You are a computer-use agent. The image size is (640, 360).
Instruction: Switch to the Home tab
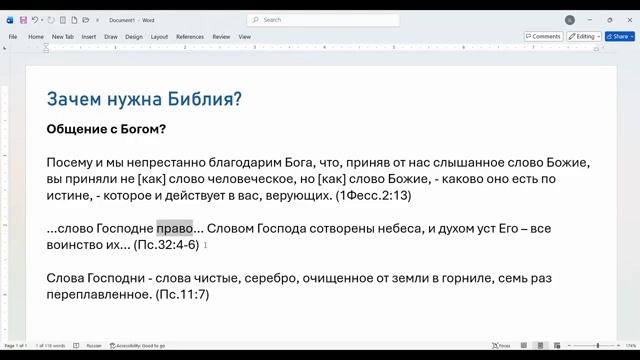pos(36,37)
